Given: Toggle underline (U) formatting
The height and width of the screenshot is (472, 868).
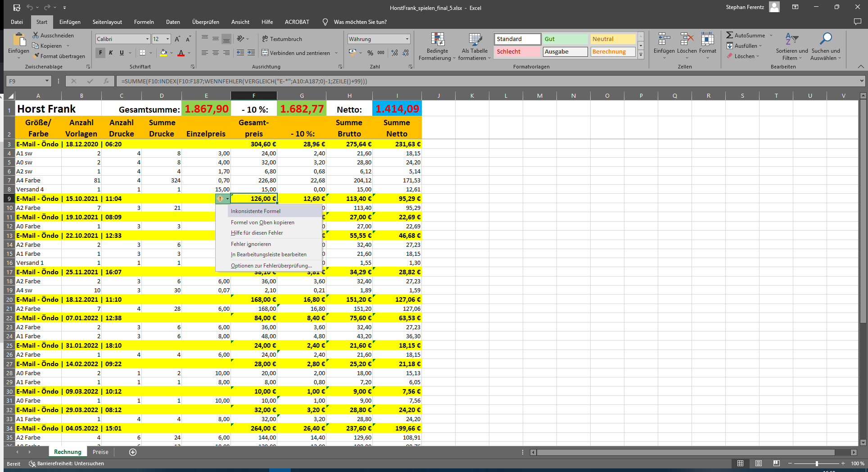Looking at the screenshot, I should pyautogui.click(x=122, y=53).
